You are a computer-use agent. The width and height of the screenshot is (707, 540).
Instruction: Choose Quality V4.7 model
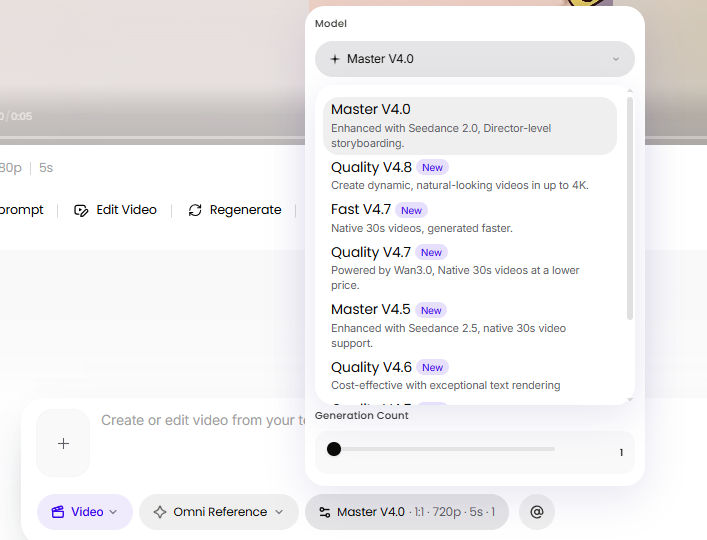click(x=470, y=268)
